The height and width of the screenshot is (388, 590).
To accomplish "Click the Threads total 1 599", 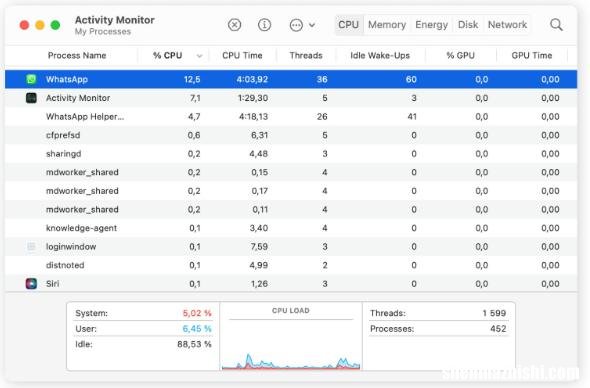I will click(494, 313).
